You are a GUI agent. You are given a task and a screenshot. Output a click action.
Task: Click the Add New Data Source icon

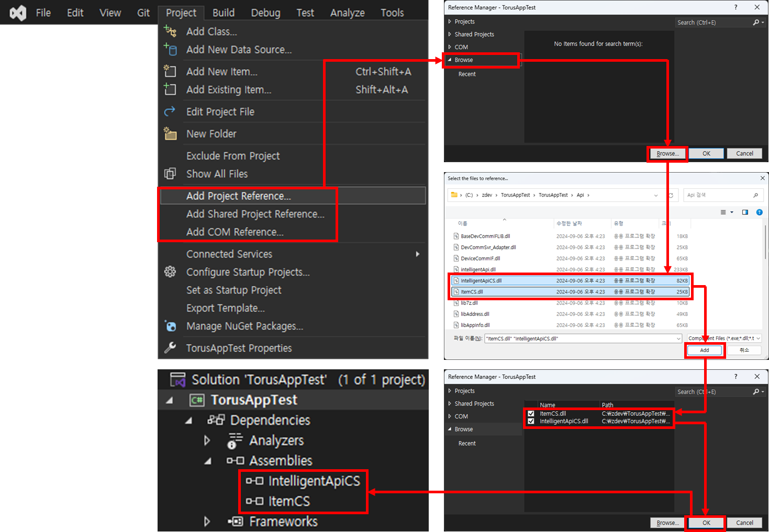(x=170, y=49)
